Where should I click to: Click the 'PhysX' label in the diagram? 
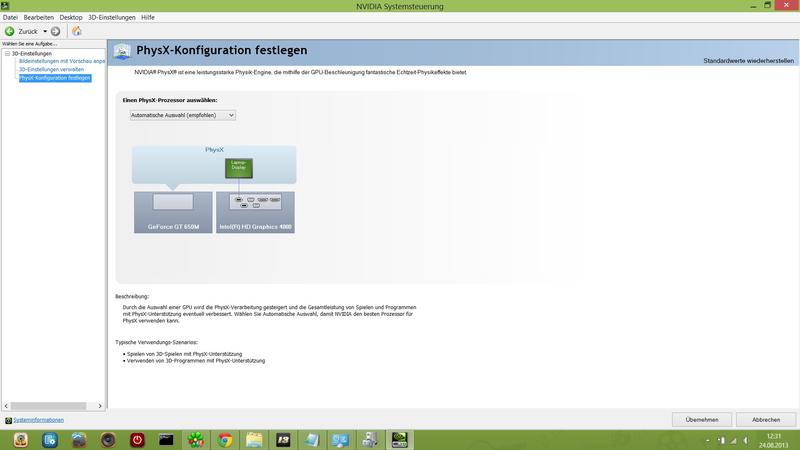[214, 150]
